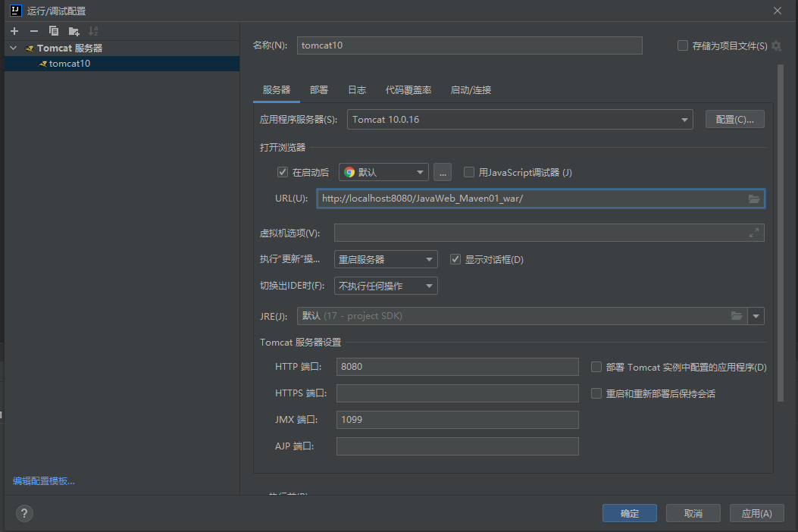Enable preserve sessions across restarts and redeploys
This screenshot has height=532, width=798.
596,393
